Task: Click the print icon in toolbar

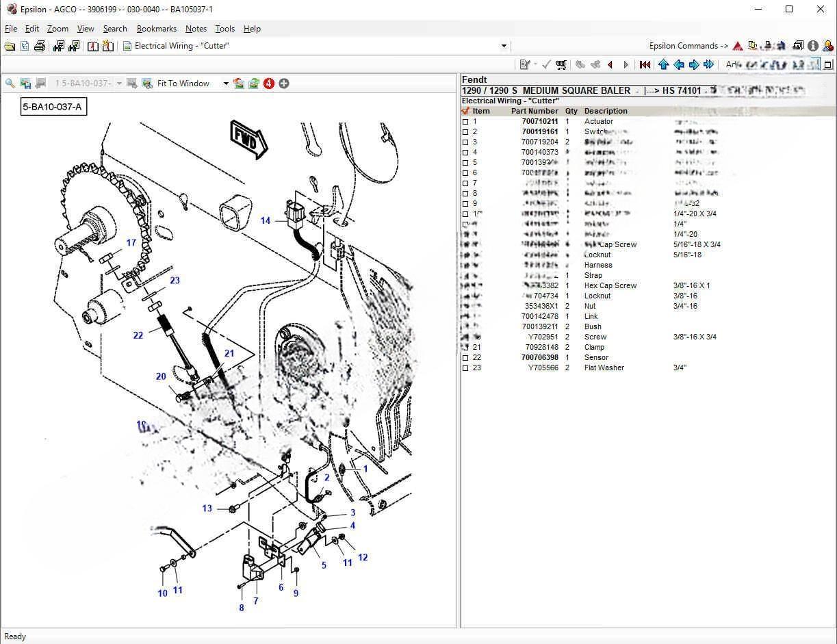Action: tap(39, 46)
